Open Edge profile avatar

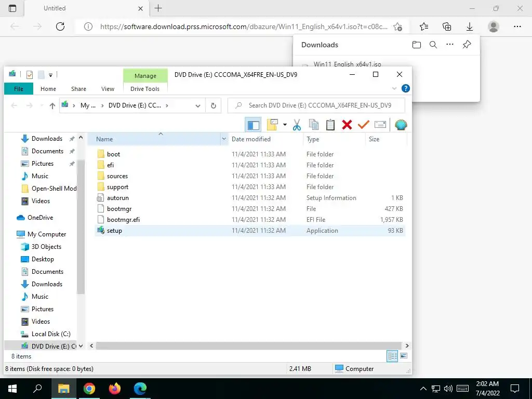(494, 26)
